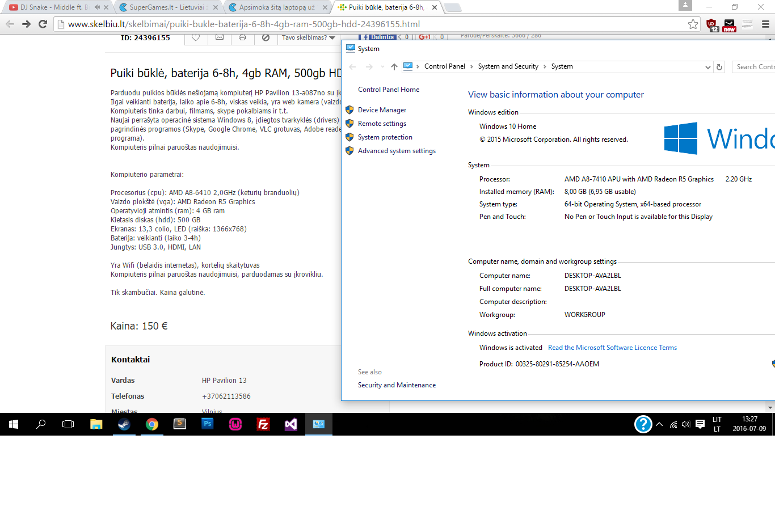The height and width of the screenshot is (532, 775).
Task: Click the print icon in listing toolbar
Action: point(242,38)
